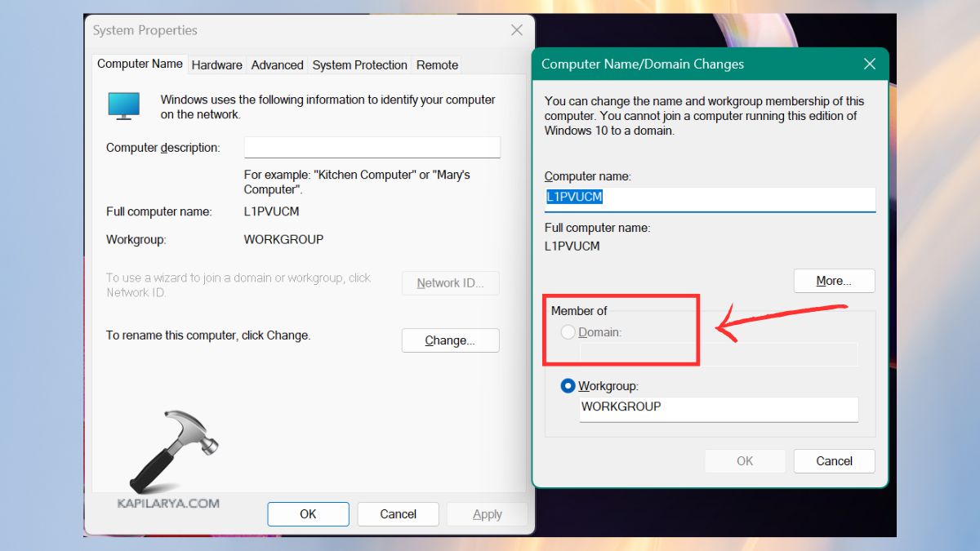980x551 pixels.
Task: Click OK in System Properties
Action: 308,514
